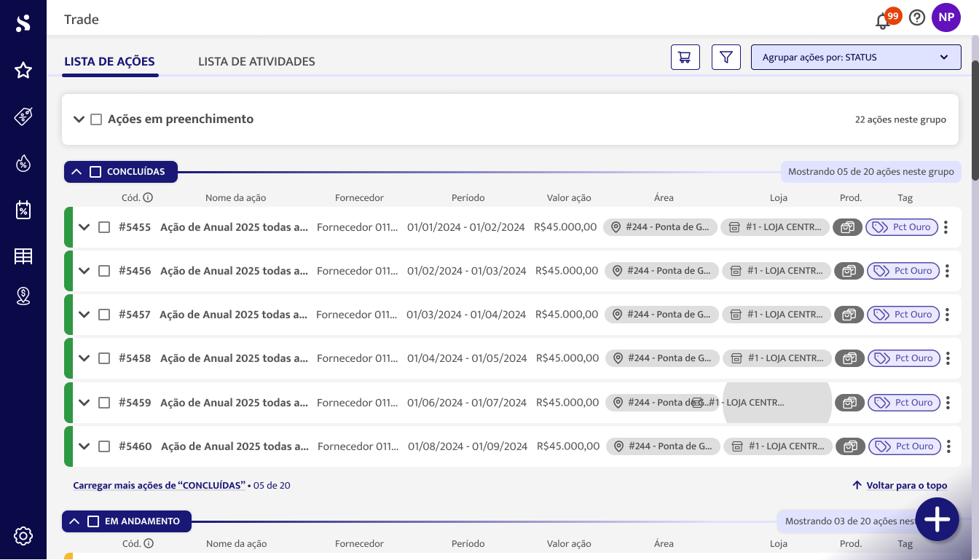
Task: Click Mostrando 05 de 20 ações label
Action: [x=871, y=172]
